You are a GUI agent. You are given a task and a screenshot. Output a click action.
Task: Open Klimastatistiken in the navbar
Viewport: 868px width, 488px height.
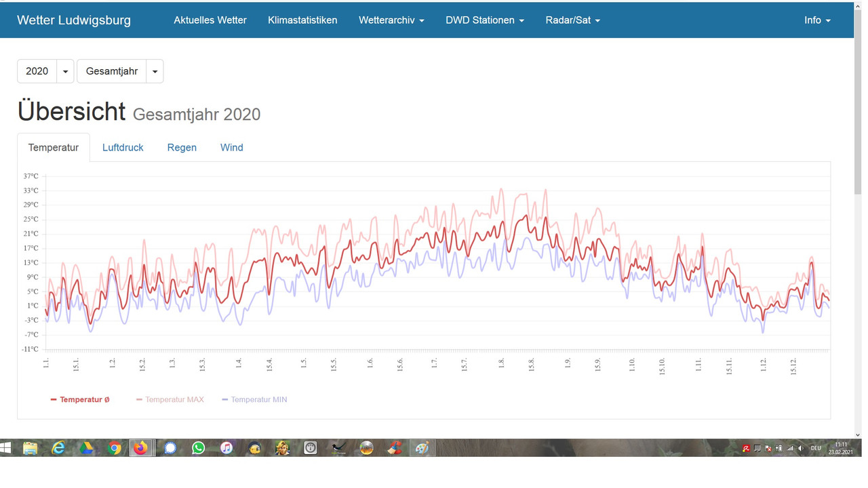tap(302, 20)
